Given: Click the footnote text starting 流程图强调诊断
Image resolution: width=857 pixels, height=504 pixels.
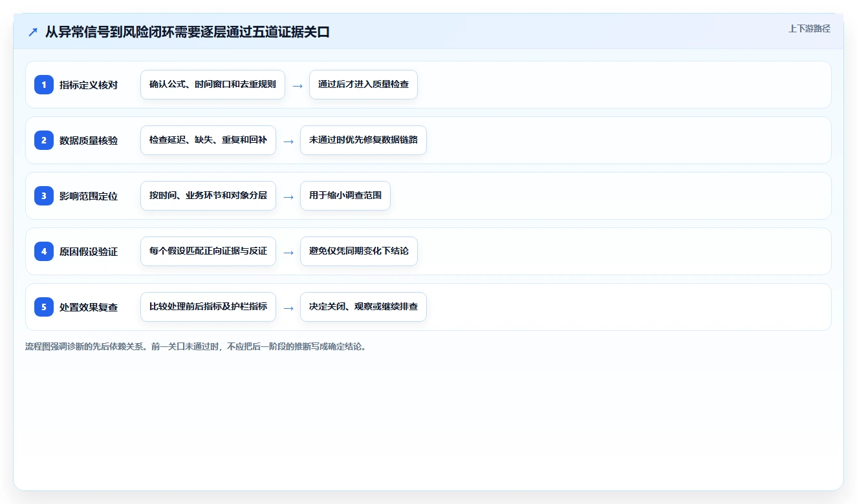Looking at the screenshot, I should point(197,346).
